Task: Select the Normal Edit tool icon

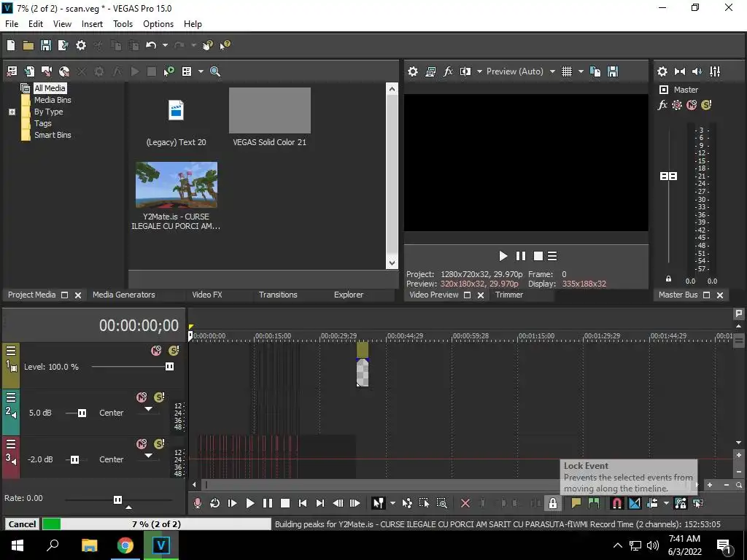Action: [379, 503]
